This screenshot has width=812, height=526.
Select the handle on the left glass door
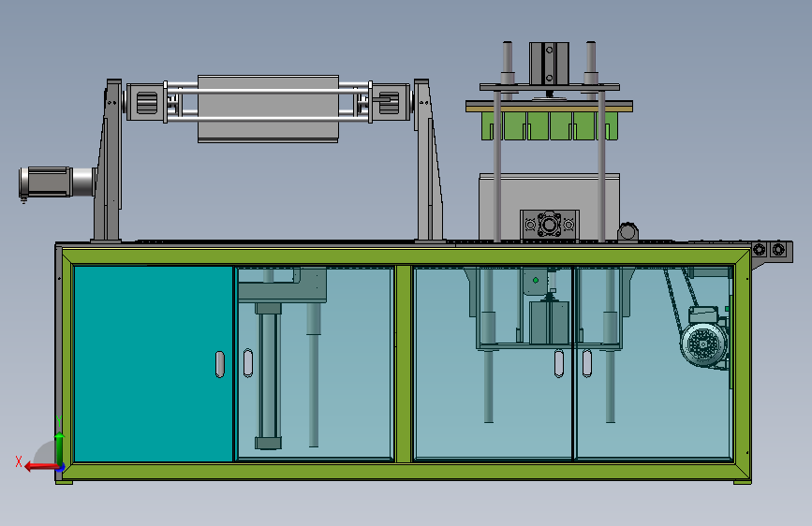[248, 363]
